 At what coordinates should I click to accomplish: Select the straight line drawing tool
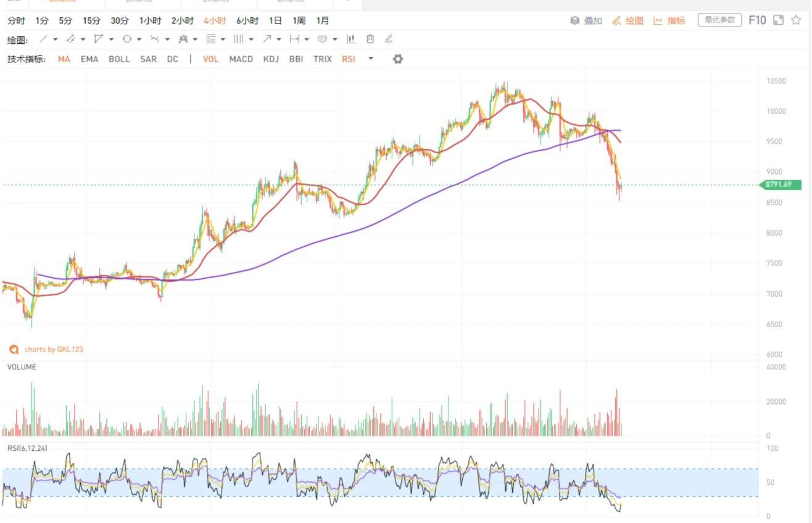pyautogui.click(x=43, y=39)
